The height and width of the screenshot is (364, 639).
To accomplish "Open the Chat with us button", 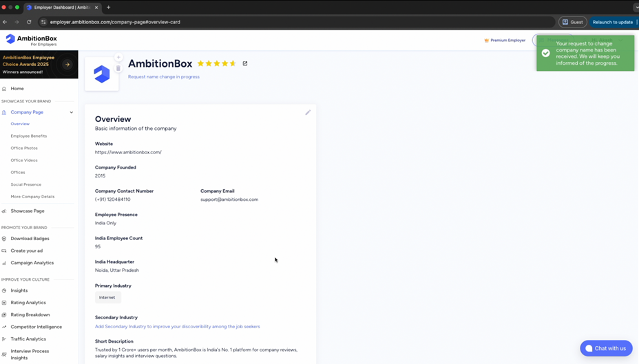I will 606,348.
